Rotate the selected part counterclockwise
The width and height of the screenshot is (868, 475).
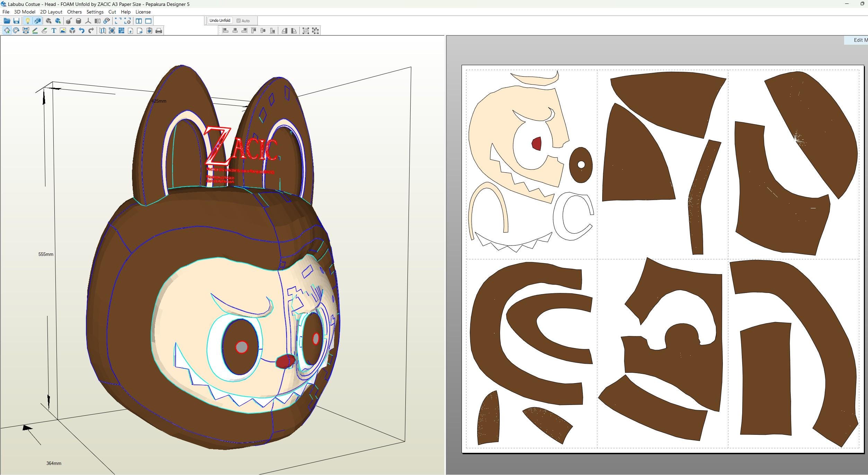tap(284, 31)
